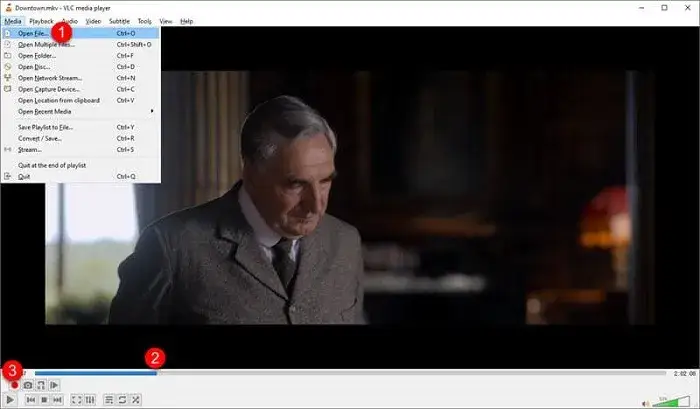Choose Open Folder... from Media menu

coord(80,55)
